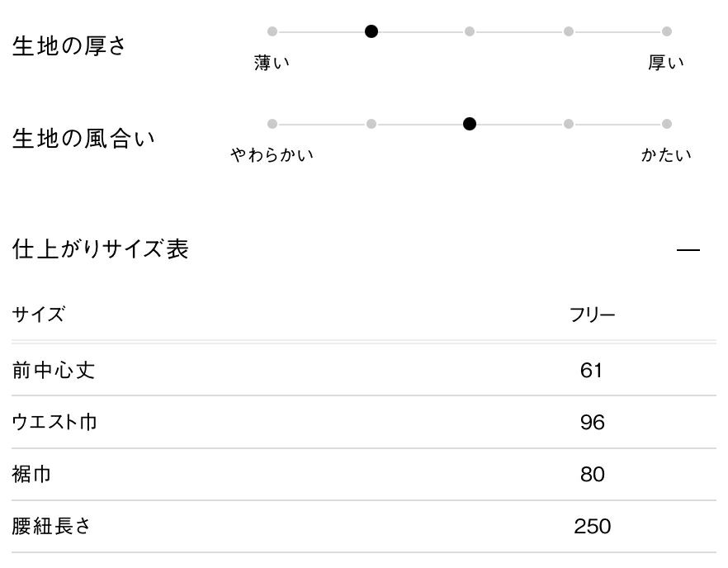Choose the middle dot on 生地の厚さ scale
Screen dimensions: 728x568
tap(470, 31)
